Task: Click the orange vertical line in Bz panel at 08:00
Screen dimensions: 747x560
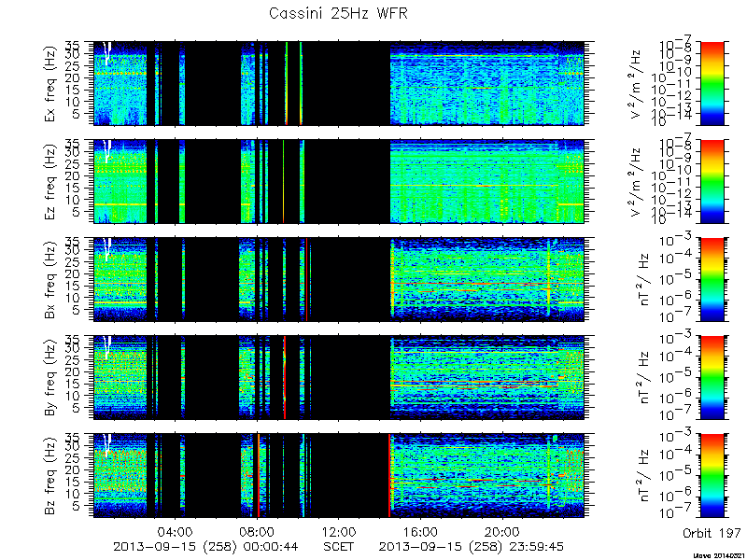Action: (259, 475)
